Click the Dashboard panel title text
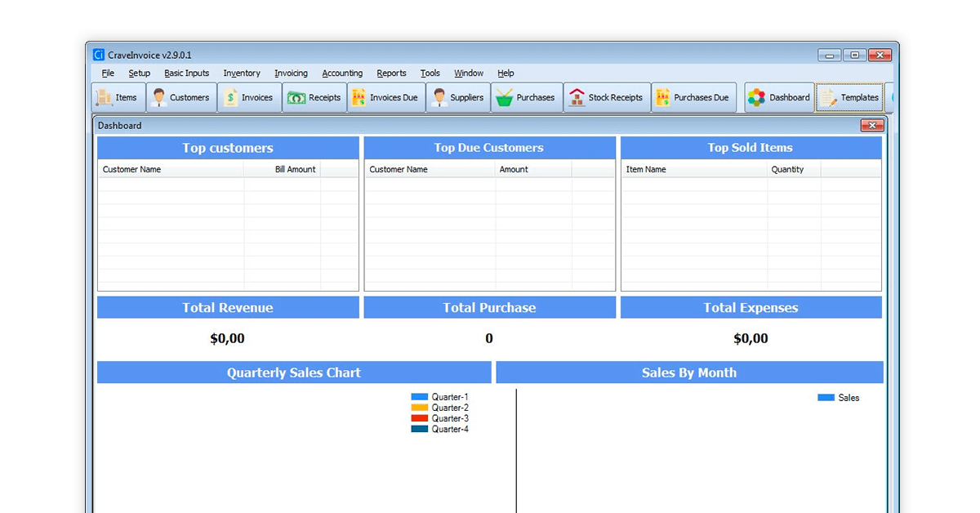Image resolution: width=980 pixels, height=513 pixels. (x=119, y=126)
